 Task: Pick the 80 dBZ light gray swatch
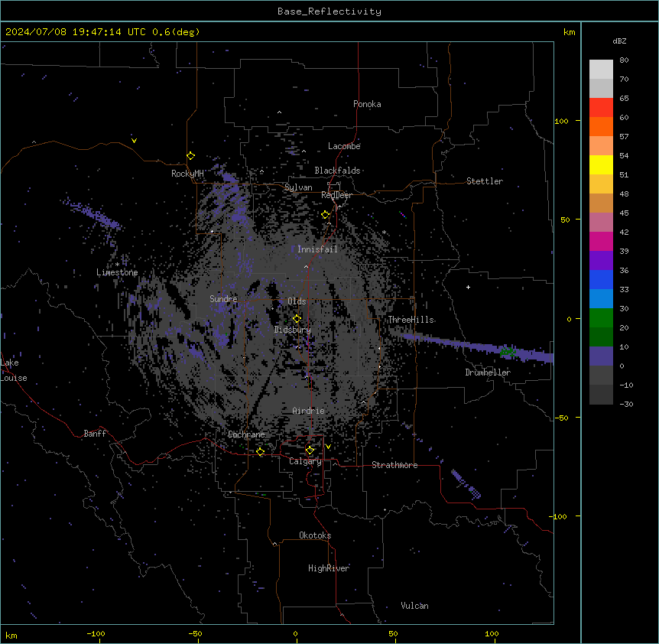(x=601, y=70)
